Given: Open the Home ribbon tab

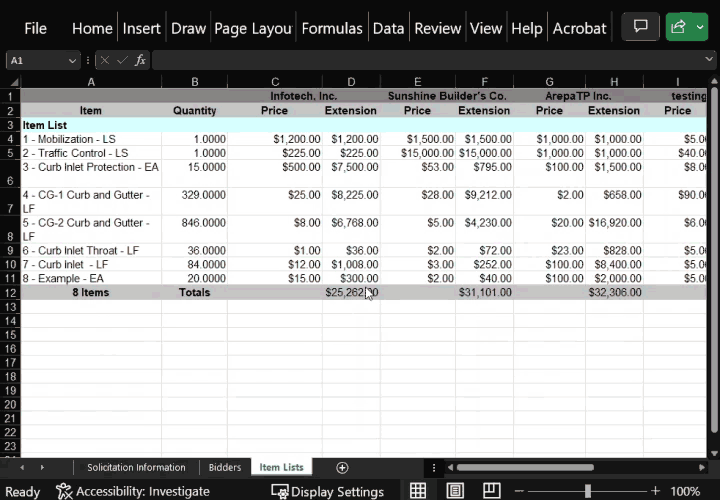Looking at the screenshot, I should click(x=92, y=28).
